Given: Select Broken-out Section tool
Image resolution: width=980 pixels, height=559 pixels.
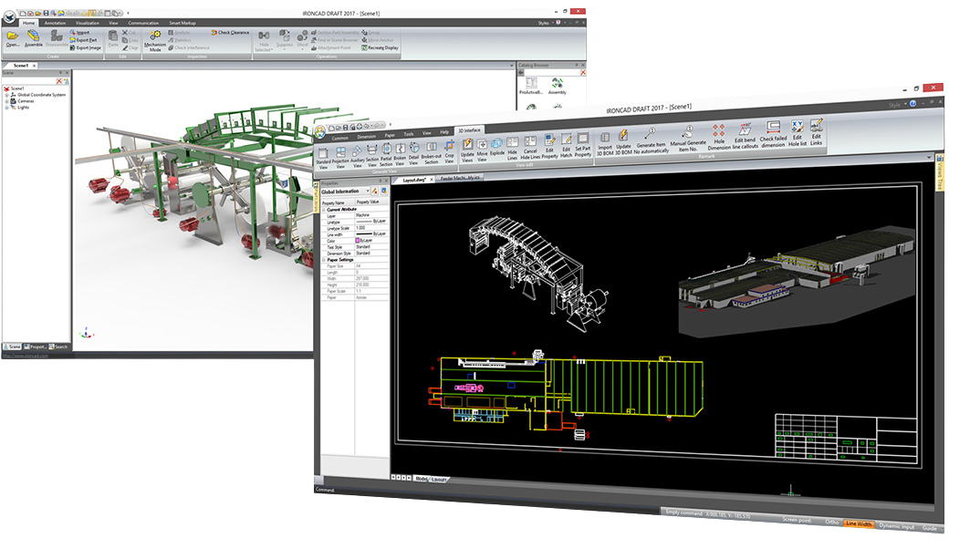Looking at the screenshot, I should click(432, 153).
